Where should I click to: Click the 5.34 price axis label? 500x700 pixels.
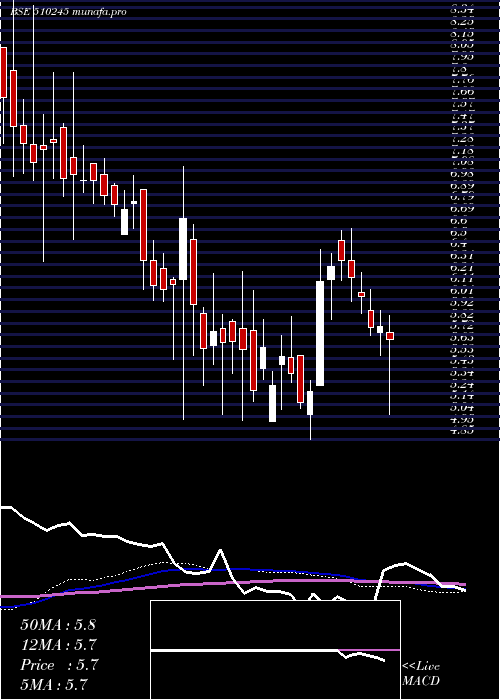462,373
